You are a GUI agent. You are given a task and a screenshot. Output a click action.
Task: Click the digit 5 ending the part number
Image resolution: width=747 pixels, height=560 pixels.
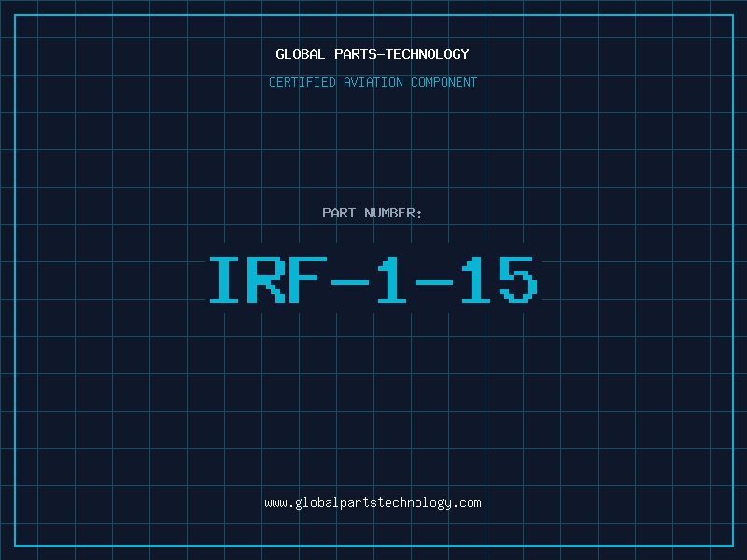click(x=519, y=280)
